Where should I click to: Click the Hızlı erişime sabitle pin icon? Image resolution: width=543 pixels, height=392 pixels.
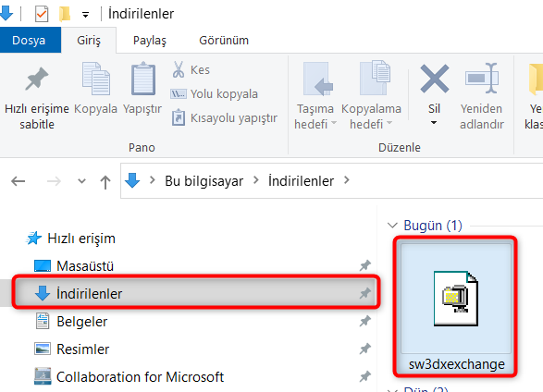coord(37,79)
